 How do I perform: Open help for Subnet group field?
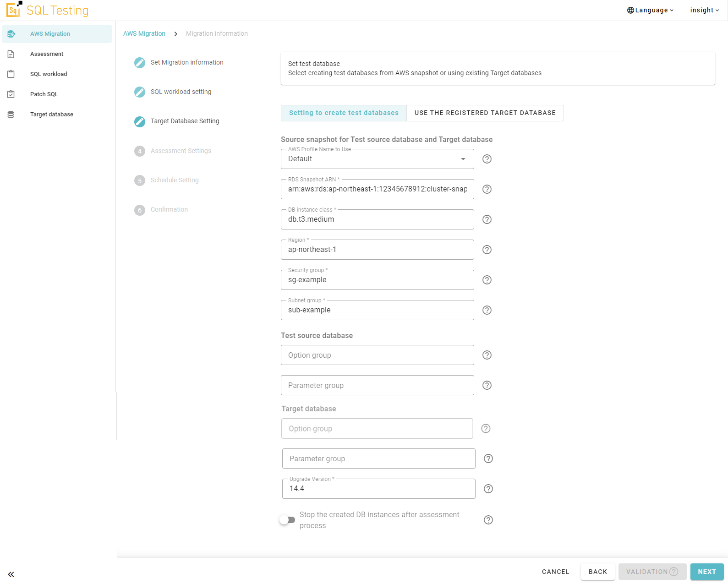(x=487, y=310)
